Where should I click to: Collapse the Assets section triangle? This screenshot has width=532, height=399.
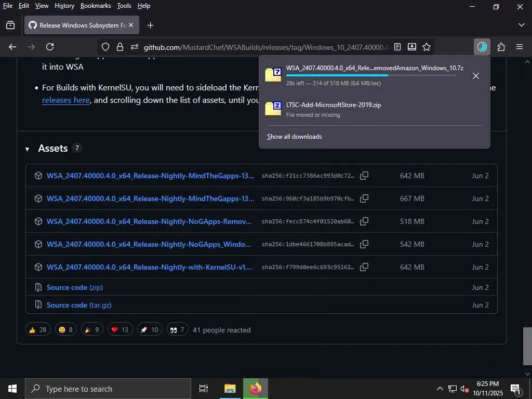click(x=27, y=149)
